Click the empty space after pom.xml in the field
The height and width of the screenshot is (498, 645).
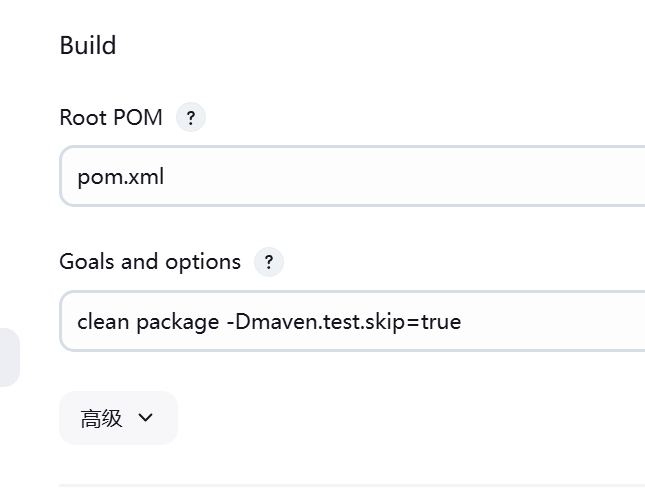point(403,176)
